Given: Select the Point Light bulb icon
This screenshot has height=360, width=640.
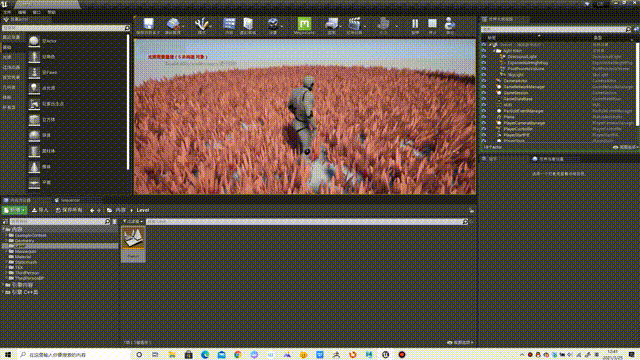Looking at the screenshot, I should tap(34, 88).
